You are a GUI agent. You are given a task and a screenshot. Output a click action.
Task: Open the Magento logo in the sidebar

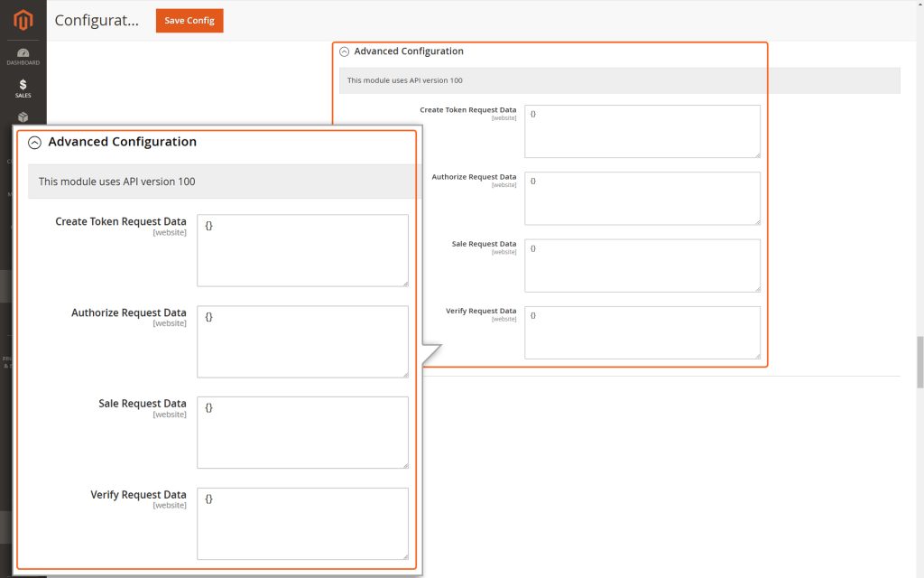pyautogui.click(x=22, y=20)
